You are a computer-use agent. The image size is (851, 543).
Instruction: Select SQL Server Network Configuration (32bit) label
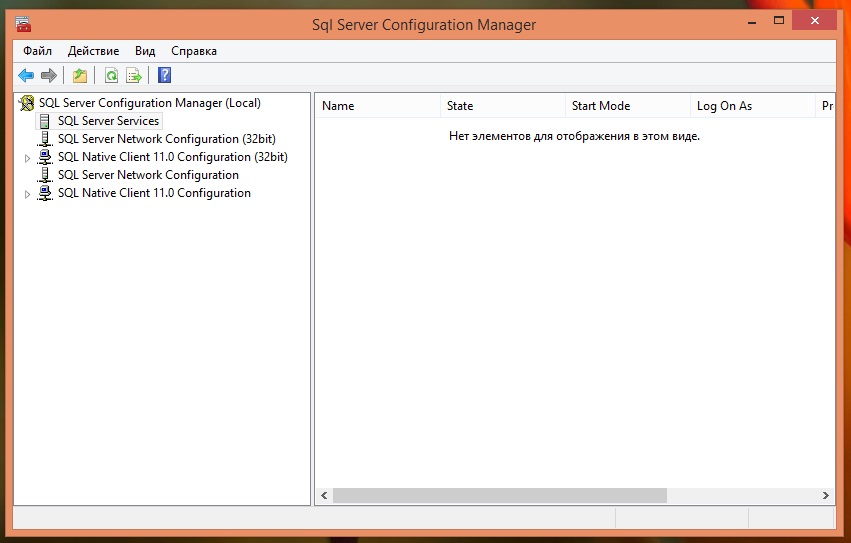[167, 139]
